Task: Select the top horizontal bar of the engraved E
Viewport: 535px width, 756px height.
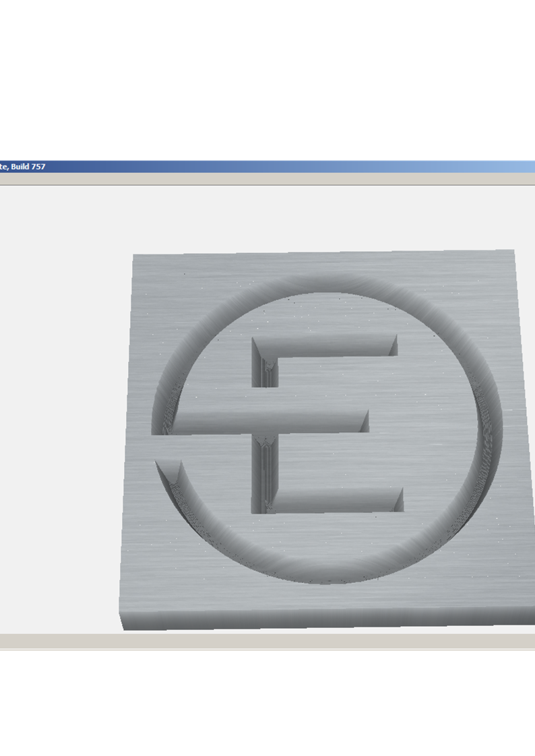Action: coord(327,345)
